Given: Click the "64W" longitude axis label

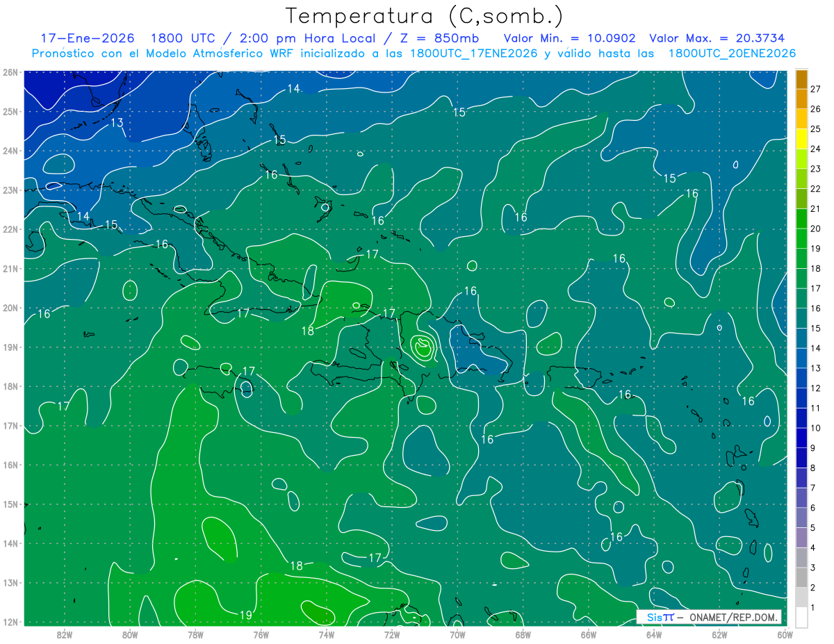Looking at the screenshot, I should coord(654,634).
